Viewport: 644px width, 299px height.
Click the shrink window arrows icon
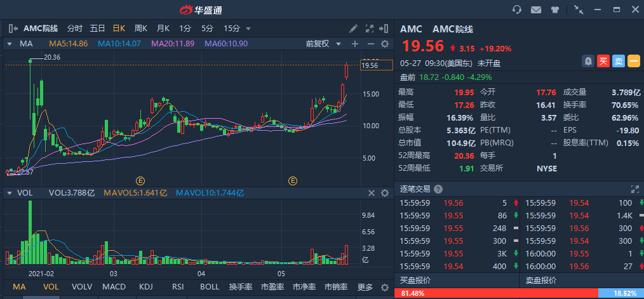click(x=579, y=10)
